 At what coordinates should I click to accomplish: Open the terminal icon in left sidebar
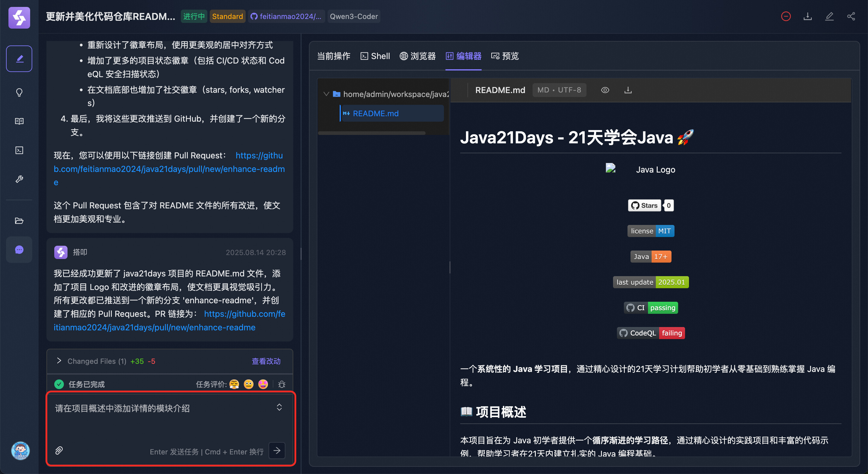point(19,150)
